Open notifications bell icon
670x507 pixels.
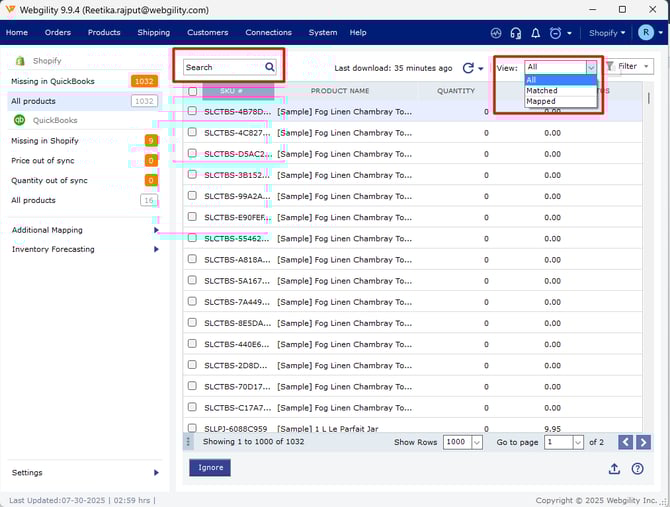tap(535, 33)
